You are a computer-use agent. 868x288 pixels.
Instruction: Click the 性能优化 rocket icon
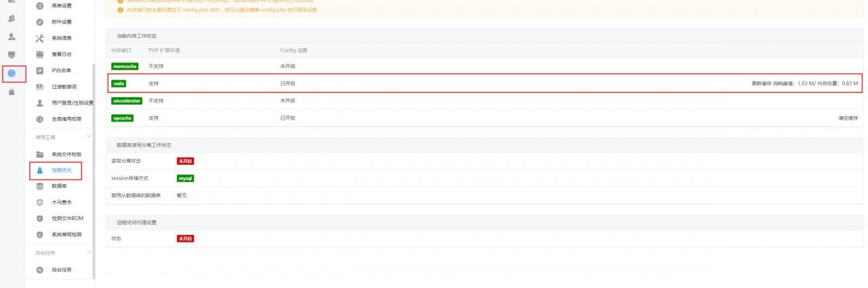pyautogui.click(x=40, y=170)
